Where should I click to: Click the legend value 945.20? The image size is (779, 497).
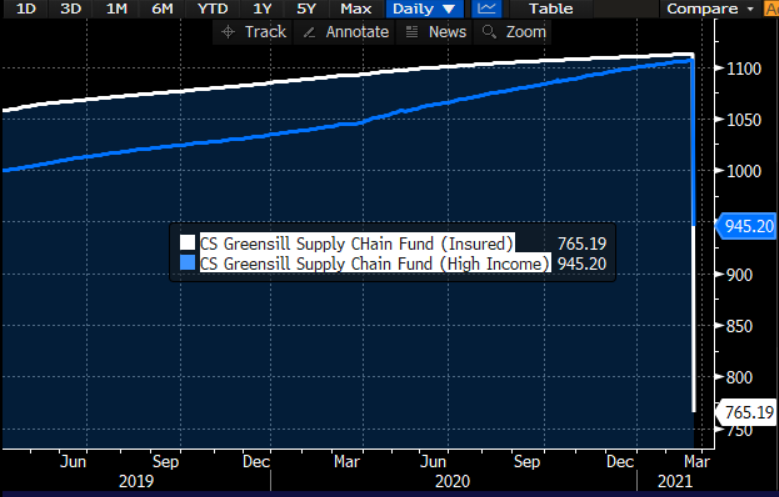click(582, 263)
